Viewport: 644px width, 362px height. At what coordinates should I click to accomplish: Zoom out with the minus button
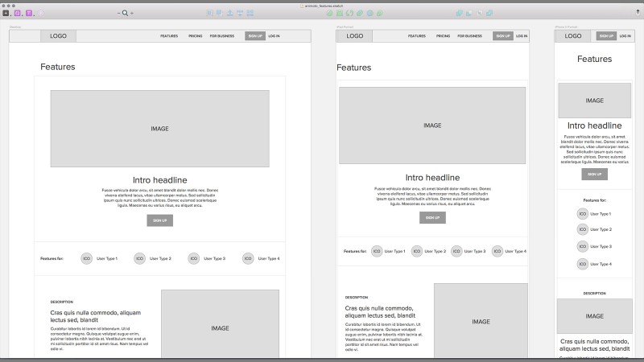(x=118, y=13)
